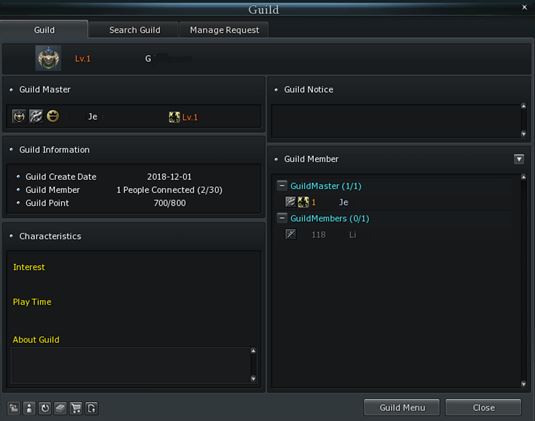Click the first icon in the bottom toolbar

pos(14,408)
